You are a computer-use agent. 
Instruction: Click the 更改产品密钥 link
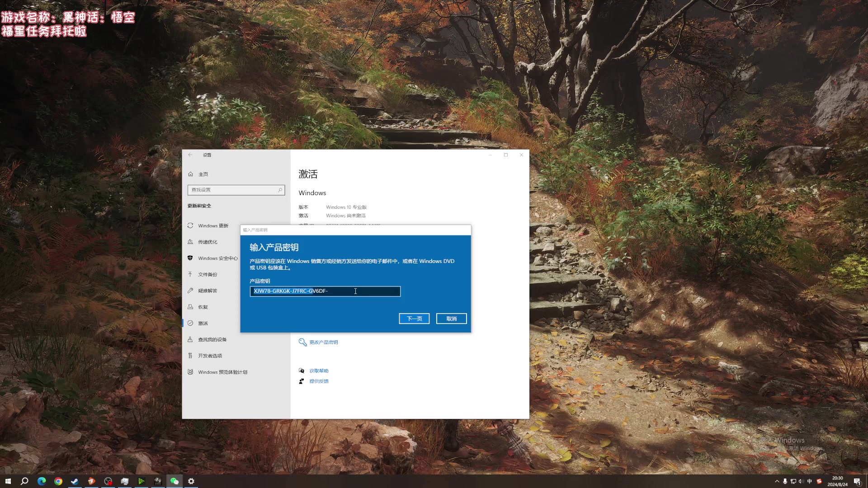(323, 342)
